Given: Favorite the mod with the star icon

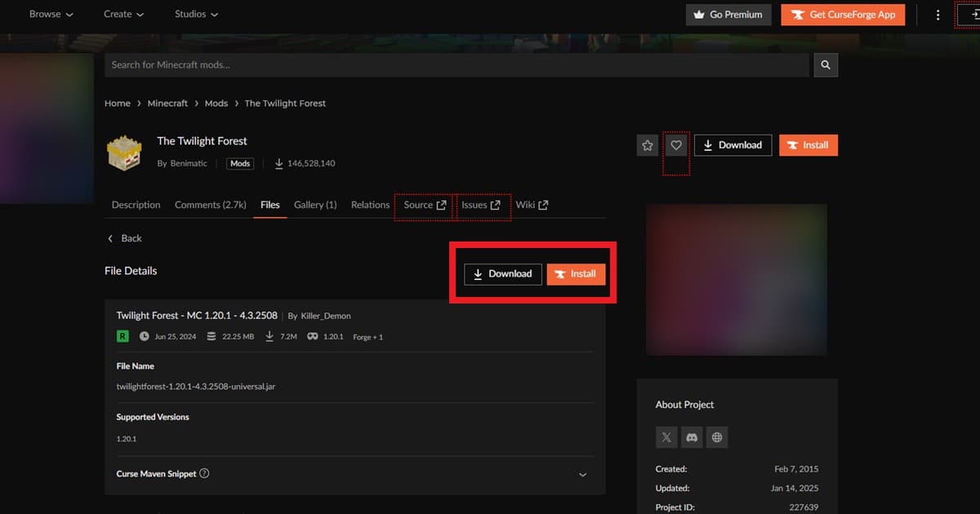Looking at the screenshot, I should pyautogui.click(x=648, y=145).
